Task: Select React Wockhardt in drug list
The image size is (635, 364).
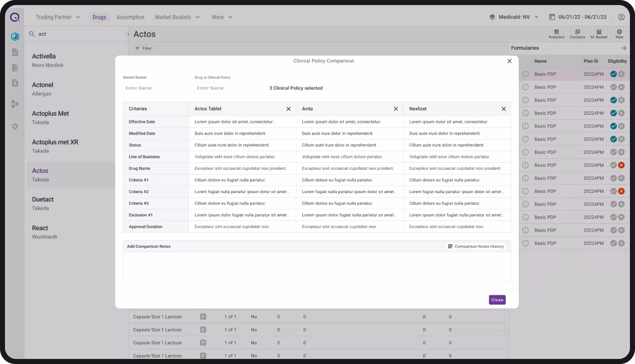Action: tap(71, 232)
